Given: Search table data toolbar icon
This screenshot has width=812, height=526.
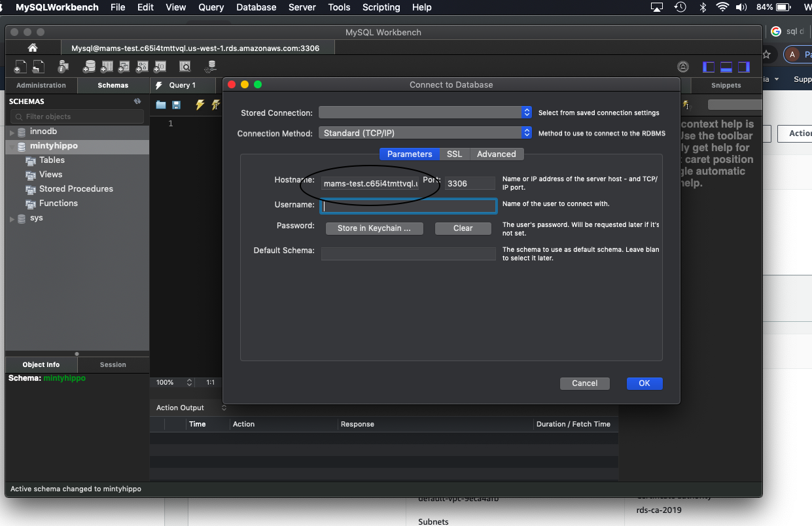Looking at the screenshot, I should (x=185, y=66).
